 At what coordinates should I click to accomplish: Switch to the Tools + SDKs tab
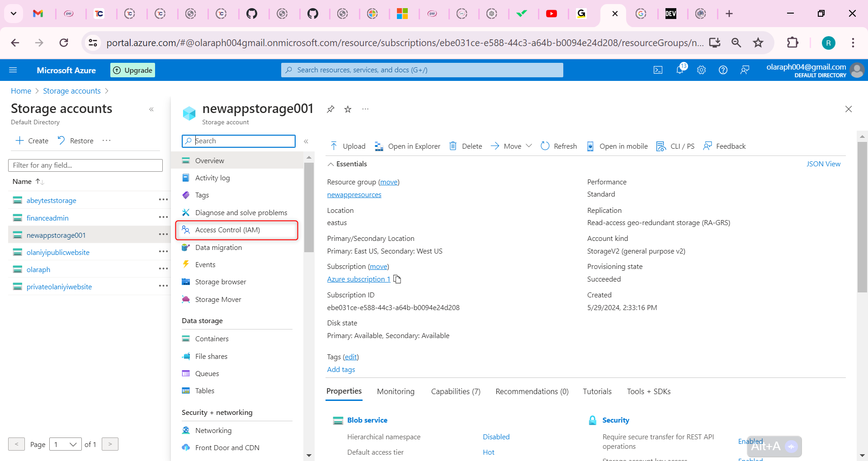click(x=649, y=391)
